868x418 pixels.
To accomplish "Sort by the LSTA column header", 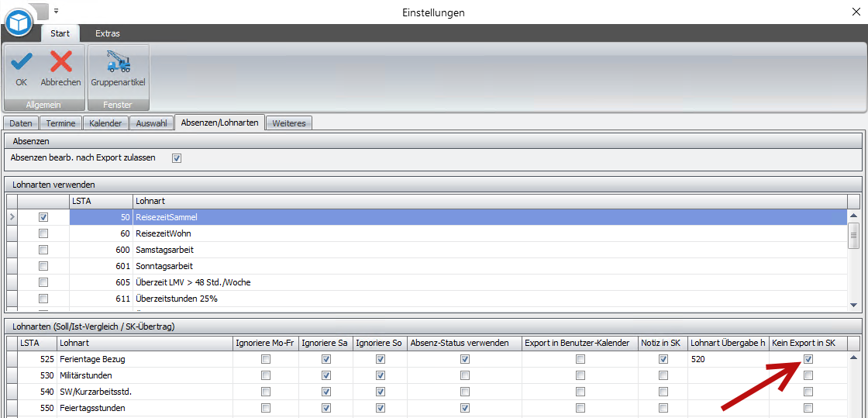I will click(100, 201).
